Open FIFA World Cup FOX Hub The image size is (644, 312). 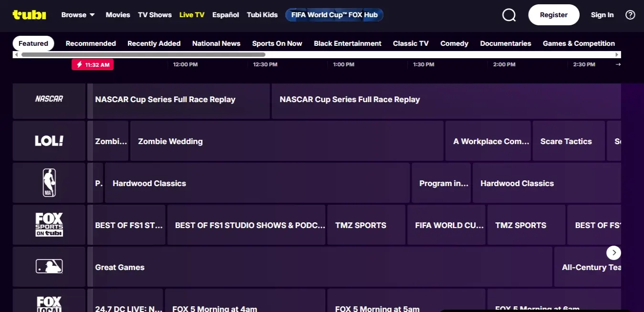334,15
